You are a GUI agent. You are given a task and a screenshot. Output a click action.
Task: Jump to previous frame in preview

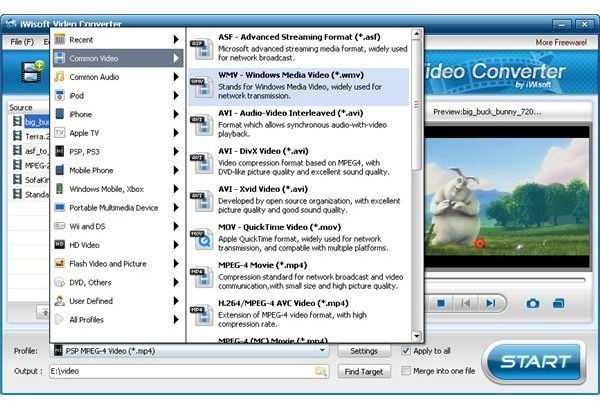pos(466,304)
